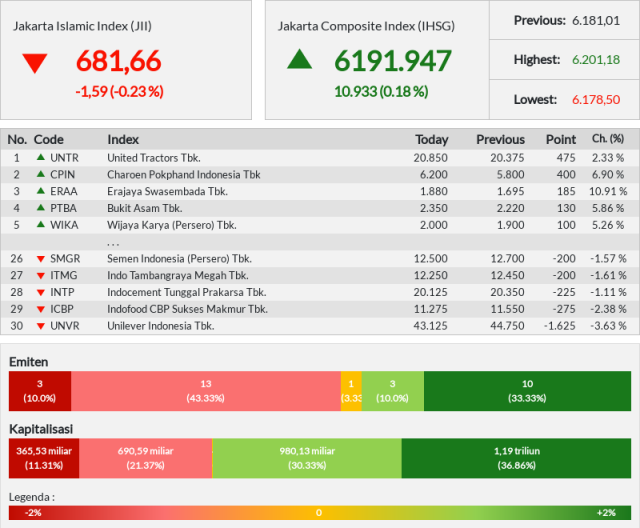Click Erajaya Swasembada Tbk. name
Screen dimensions: 640x528
[x=167, y=191]
